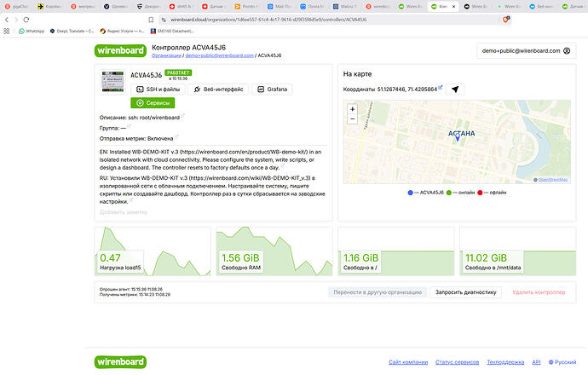Click the Brave shield icon in address bar
The image size is (588, 375).
point(505,20)
